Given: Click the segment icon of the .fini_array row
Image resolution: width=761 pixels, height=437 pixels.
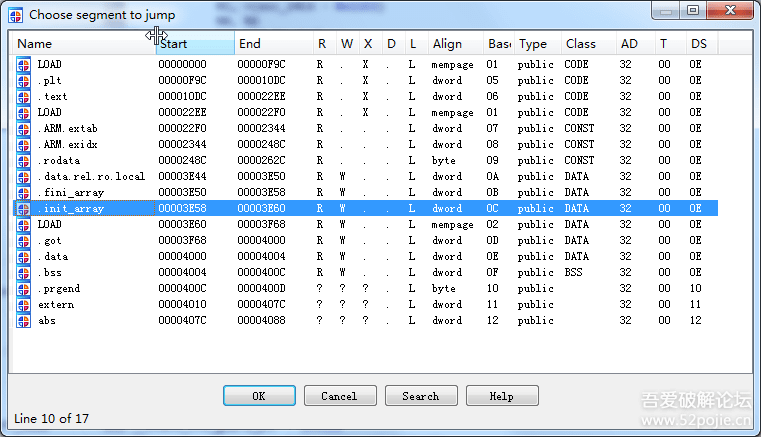Looking at the screenshot, I should [x=23, y=193].
